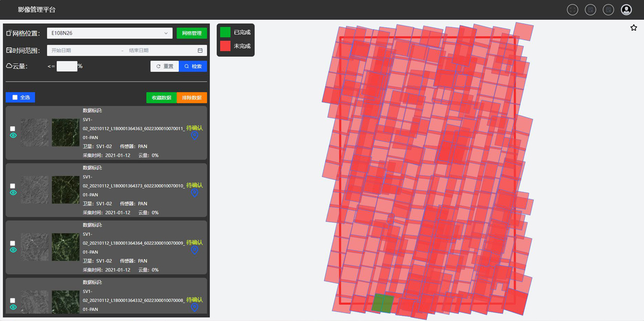Click the star favorite icon on map

point(634,28)
